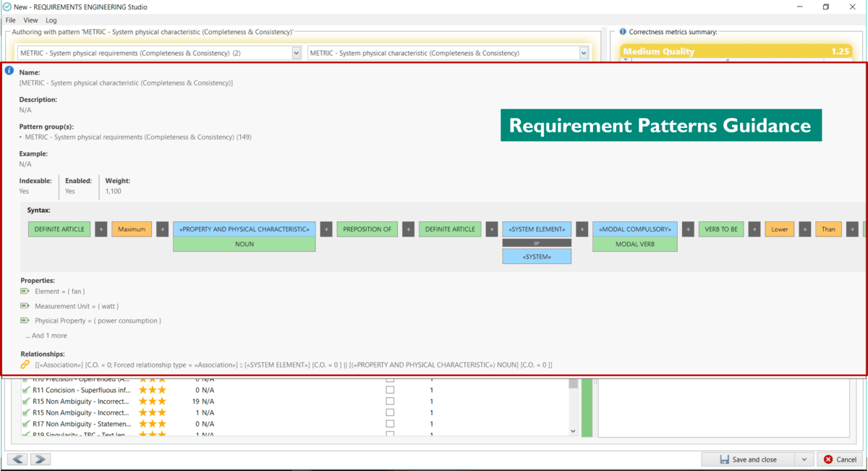Go to previous step with left arrow

pyautogui.click(x=18, y=459)
